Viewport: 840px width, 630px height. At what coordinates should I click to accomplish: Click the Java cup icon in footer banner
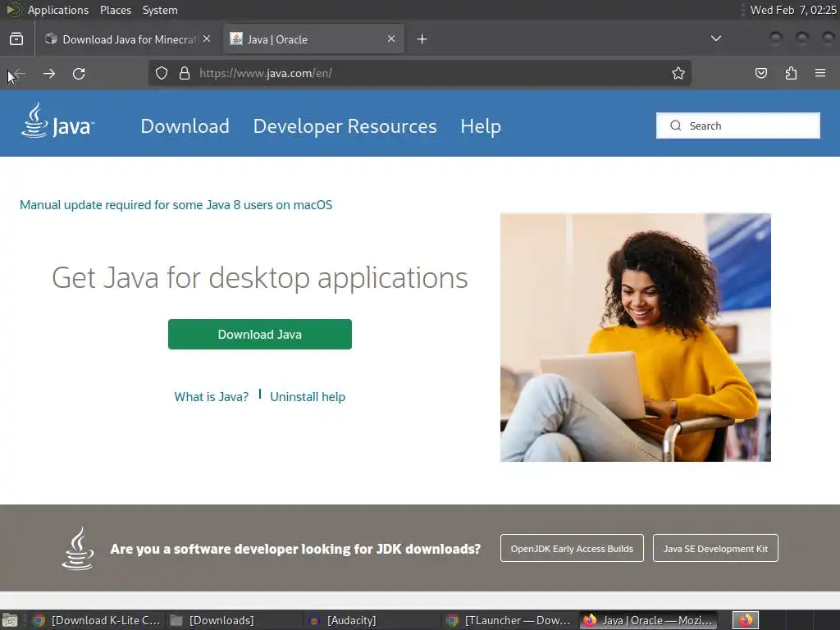(78, 548)
